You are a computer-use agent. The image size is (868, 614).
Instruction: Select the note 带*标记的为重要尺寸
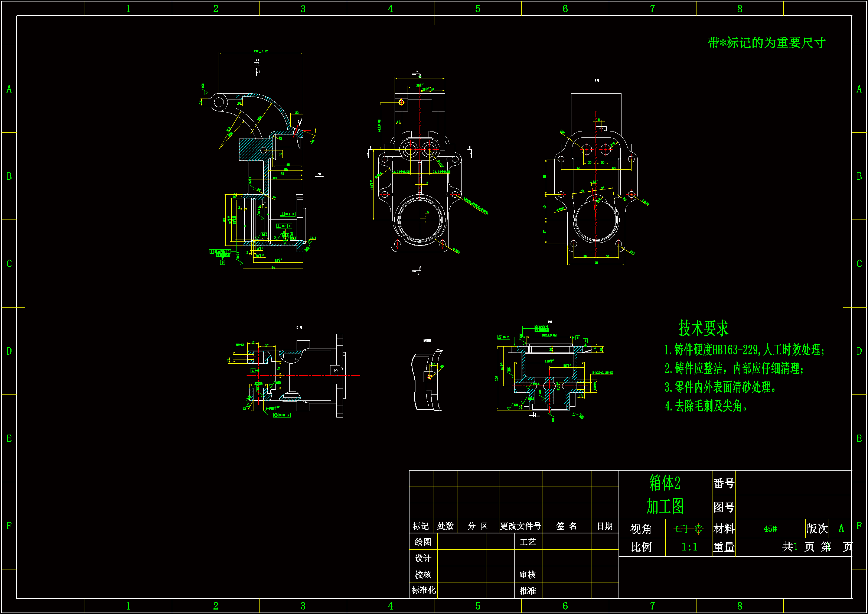click(x=766, y=43)
